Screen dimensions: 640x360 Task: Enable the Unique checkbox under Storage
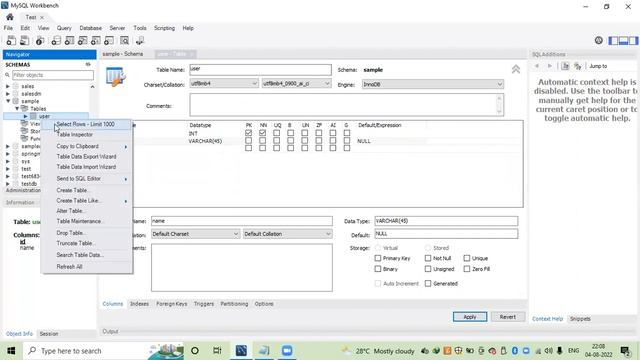pos(467,258)
